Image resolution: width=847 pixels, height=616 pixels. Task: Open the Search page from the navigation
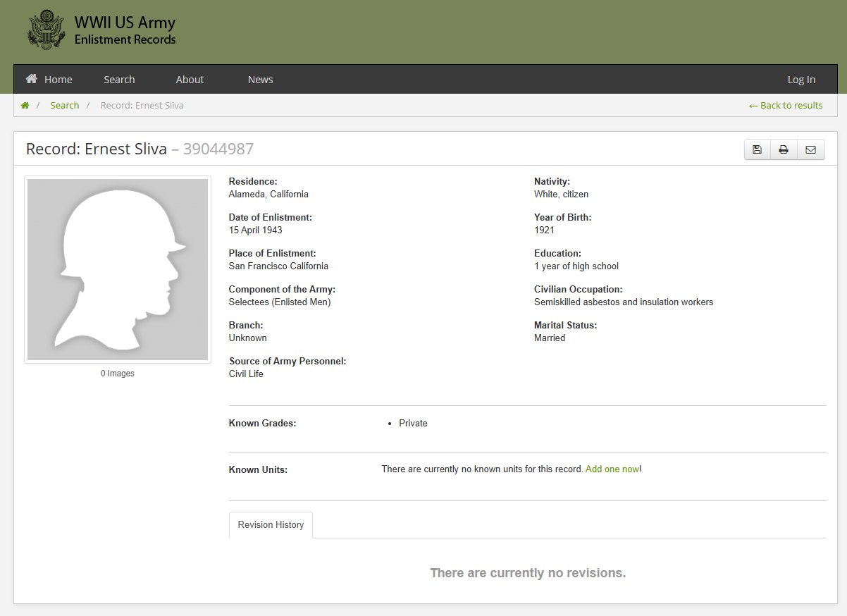[118, 80]
